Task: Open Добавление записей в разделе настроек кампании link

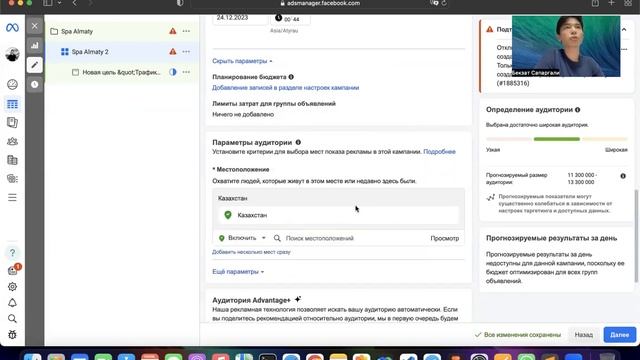Action: [285, 88]
